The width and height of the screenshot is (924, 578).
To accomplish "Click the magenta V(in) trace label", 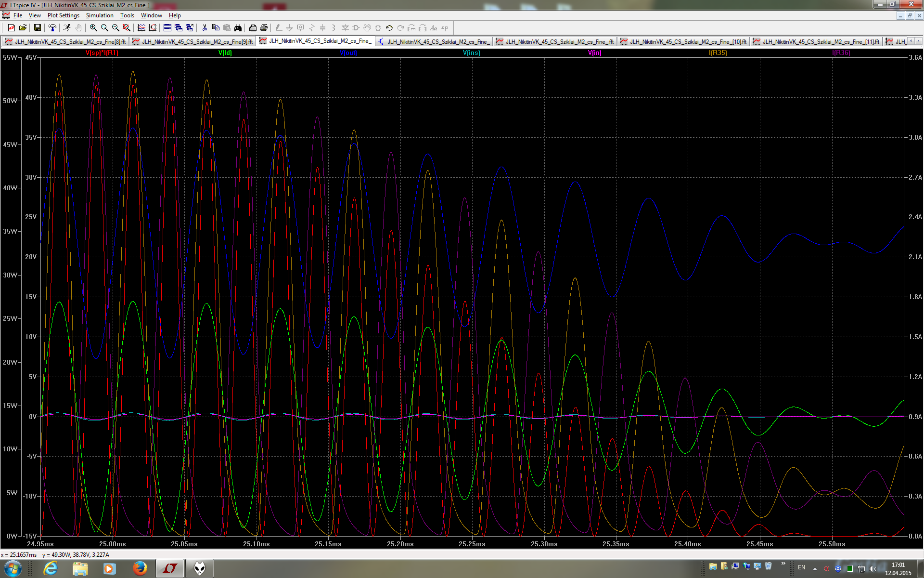I will click(595, 53).
